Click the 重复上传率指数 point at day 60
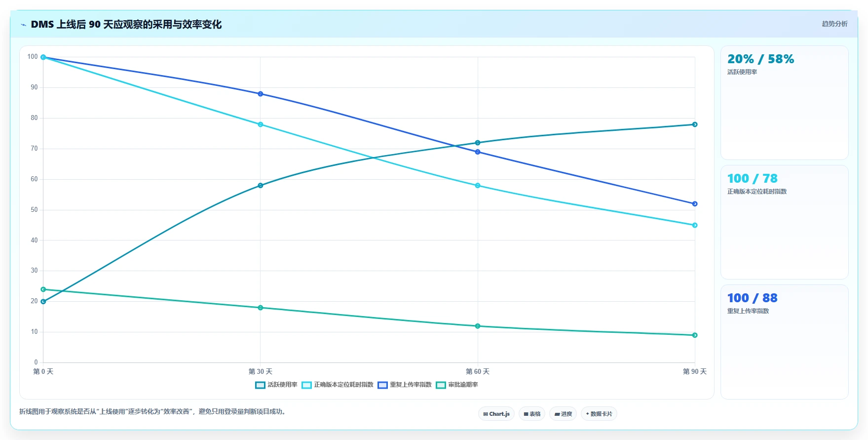 coord(478,152)
